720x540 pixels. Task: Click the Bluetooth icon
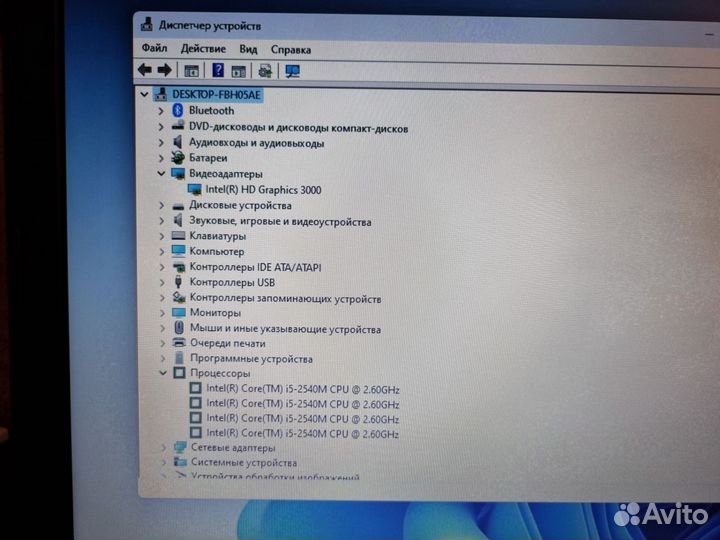pyautogui.click(x=178, y=110)
